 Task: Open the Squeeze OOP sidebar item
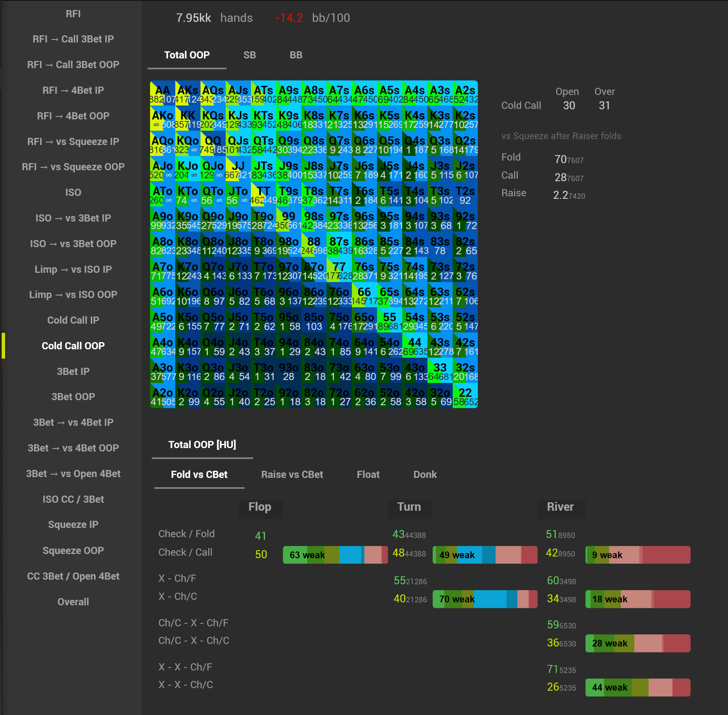[x=73, y=551]
